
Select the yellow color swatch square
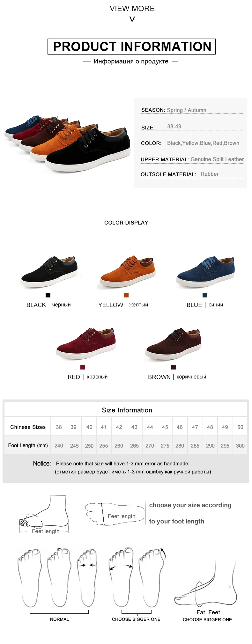tap(126, 295)
